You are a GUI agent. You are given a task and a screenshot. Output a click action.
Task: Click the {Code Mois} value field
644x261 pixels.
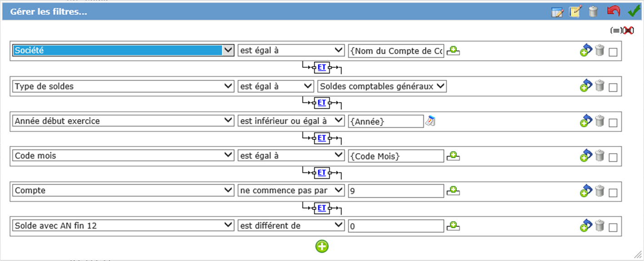click(396, 156)
